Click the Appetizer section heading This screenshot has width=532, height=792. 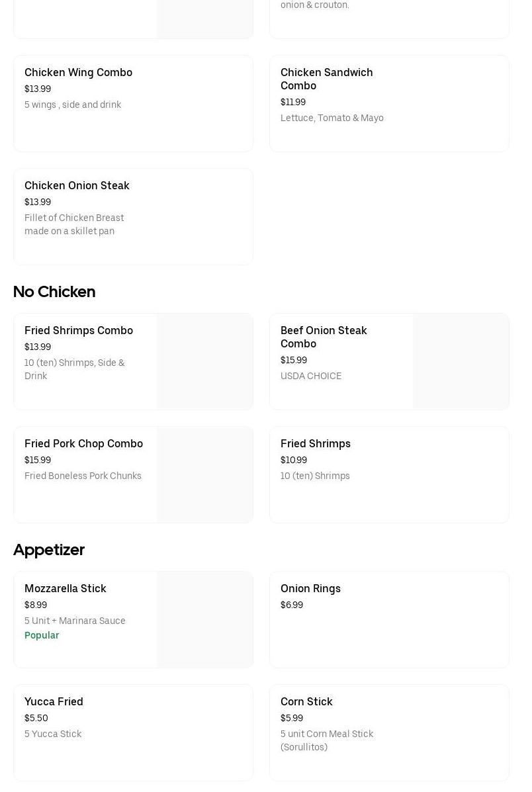click(x=49, y=550)
